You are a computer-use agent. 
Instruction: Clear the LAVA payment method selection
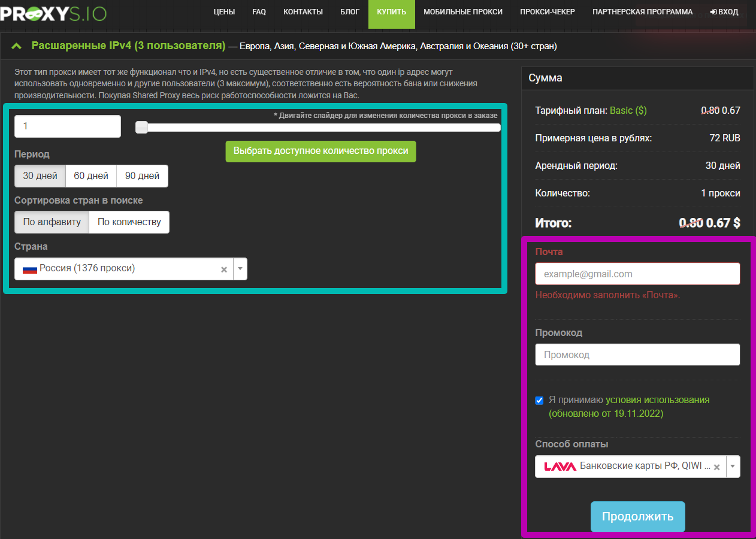[716, 467]
